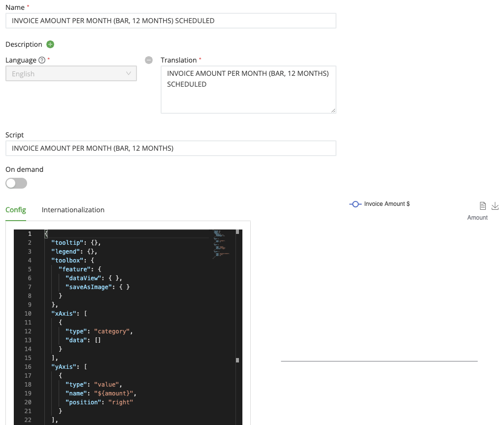Click the code editor vertical scrollbar thumb
This screenshot has height=425, width=504.
pos(237,360)
